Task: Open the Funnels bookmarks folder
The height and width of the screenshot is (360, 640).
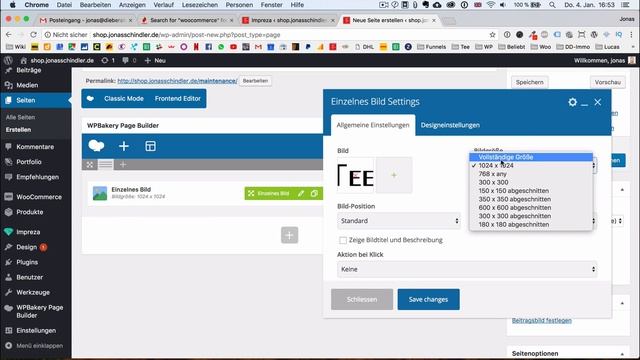Action: (x=431, y=47)
